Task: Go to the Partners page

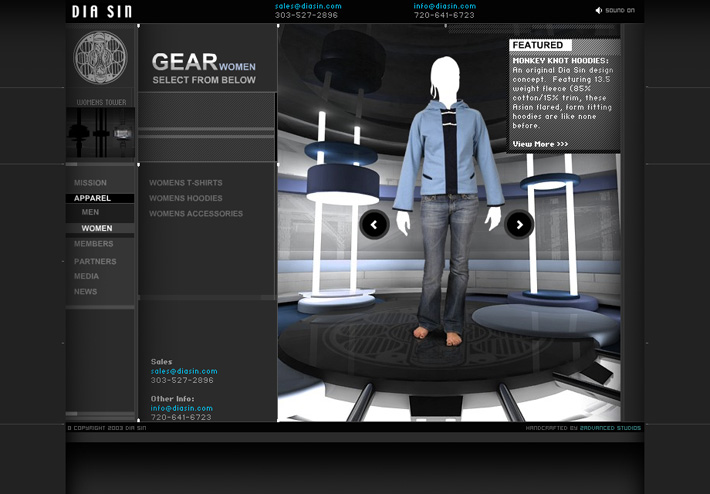Action: coord(95,261)
